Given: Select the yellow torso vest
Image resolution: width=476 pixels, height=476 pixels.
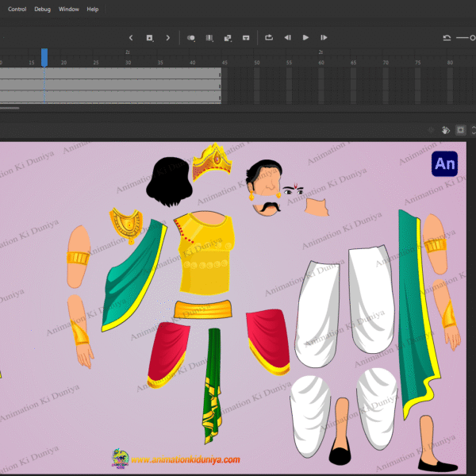Looking at the screenshot, I should [x=205, y=253].
